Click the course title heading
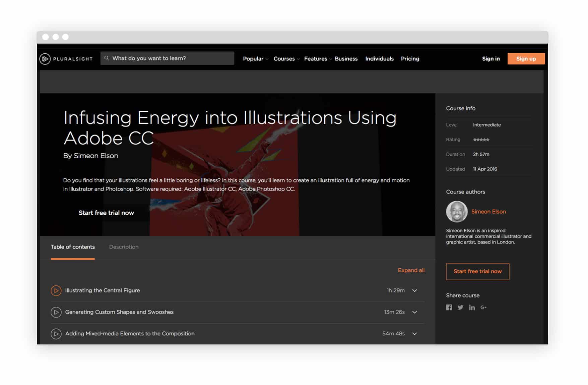Viewport: 588px width, 385px height. coord(230,128)
